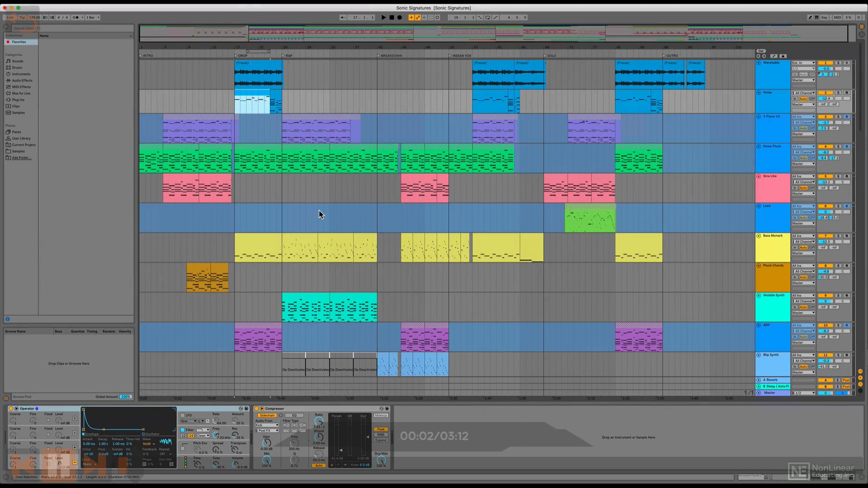Toggle Automation Arm button in transport

click(418, 18)
